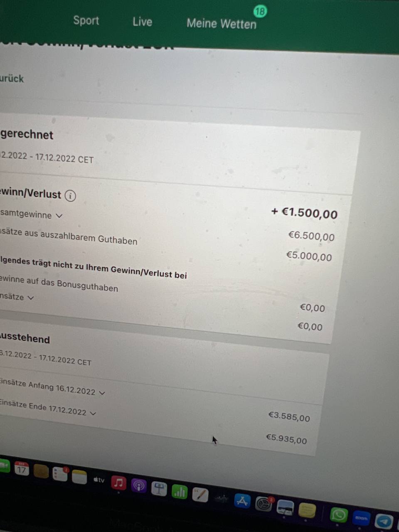The width and height of the screenshot is (399, 532).
Task: Open the Gewinn/Verlust info icon
Action: tap(70, 196)
